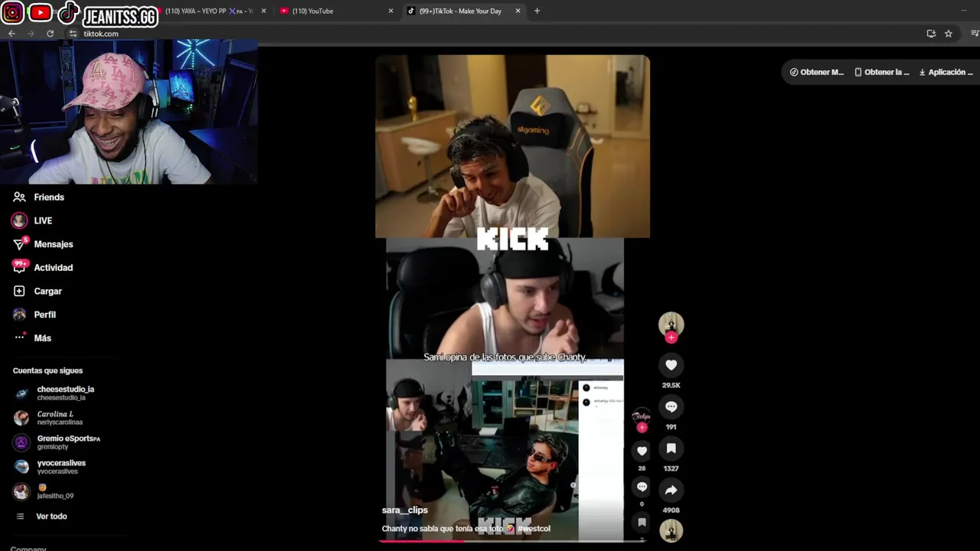980x551 pixels.
Task: Open the sound disc below the share button
Action: [671, 530]
